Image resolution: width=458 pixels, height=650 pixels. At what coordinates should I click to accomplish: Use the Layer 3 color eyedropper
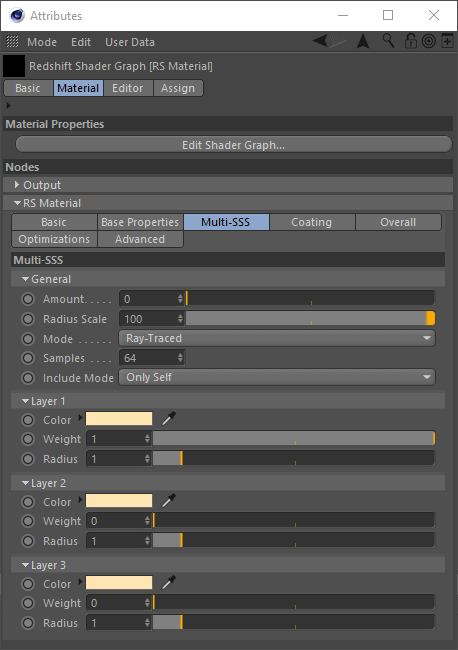pos(169,583)
